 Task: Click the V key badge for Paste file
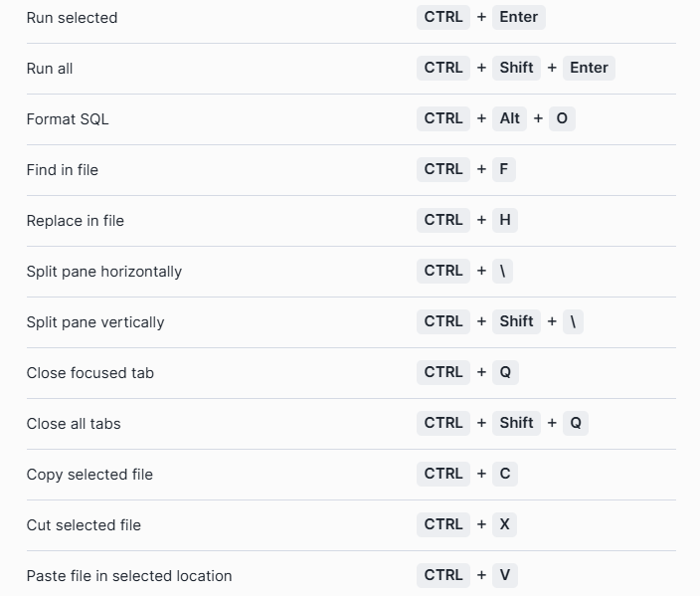click(505, 575)
